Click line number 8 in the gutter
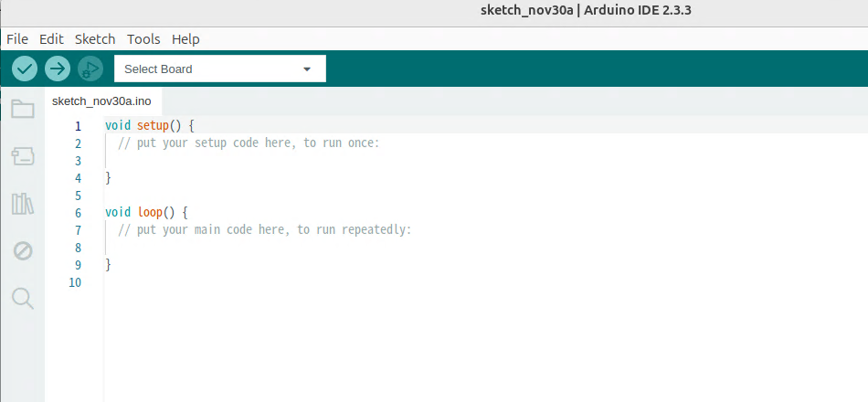Screen dimensions: 868x402 [x=78, y=248]
